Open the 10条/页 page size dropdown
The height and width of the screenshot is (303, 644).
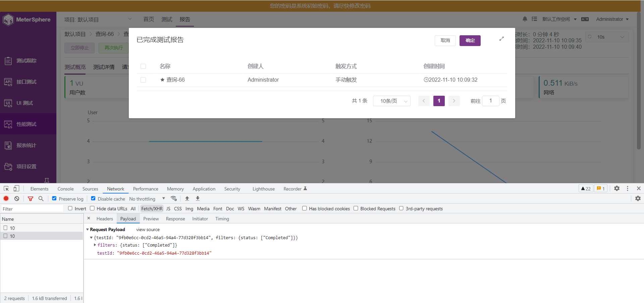[x=391, y=101]
